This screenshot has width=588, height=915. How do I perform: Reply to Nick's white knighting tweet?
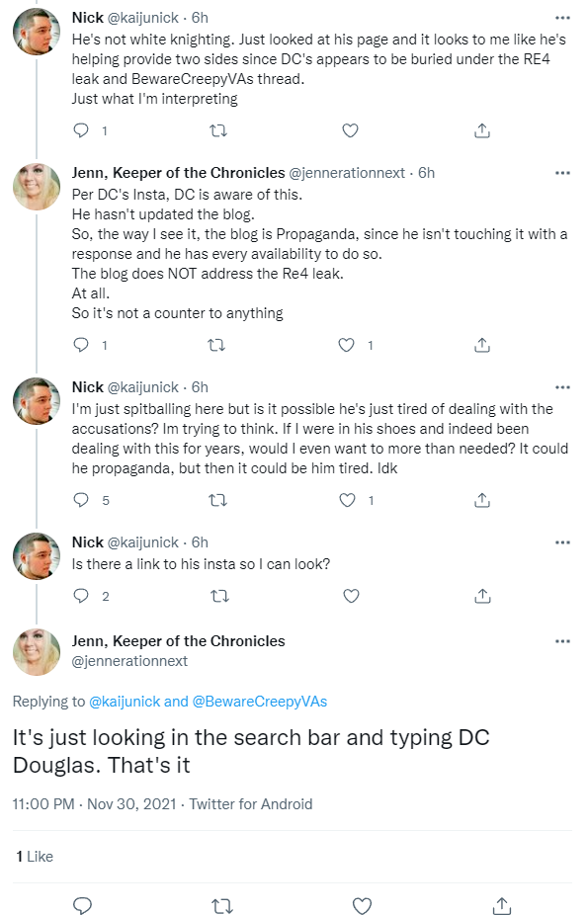pos(81,130)
